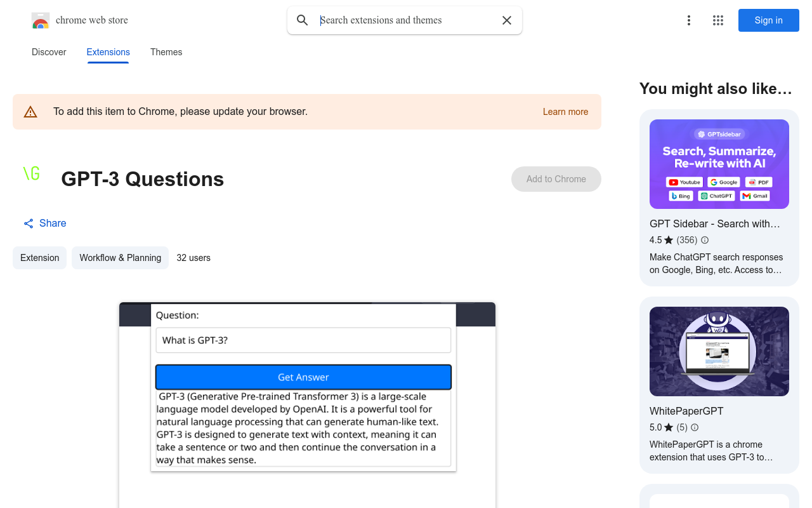Select the Extensions tab
Viewport: 812px width, 508px height.
[108, 52]
